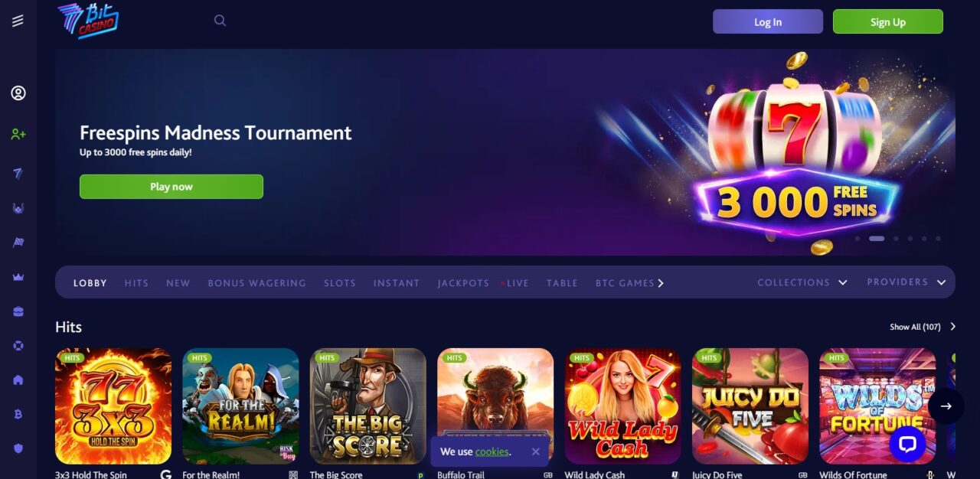This screenshot has width=980, height=479.
Task: Open the live chat bubble
Action: [907, 445]
